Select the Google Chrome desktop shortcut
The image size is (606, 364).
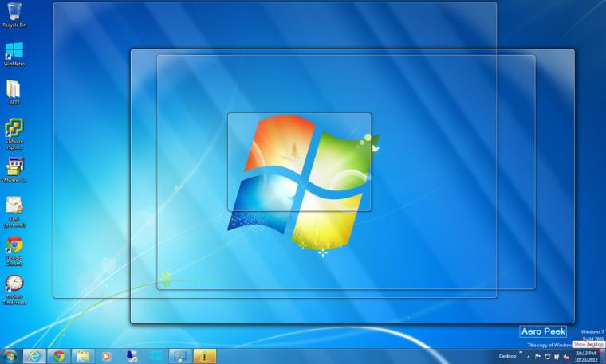pyautogui.click(x=14, y=251)
